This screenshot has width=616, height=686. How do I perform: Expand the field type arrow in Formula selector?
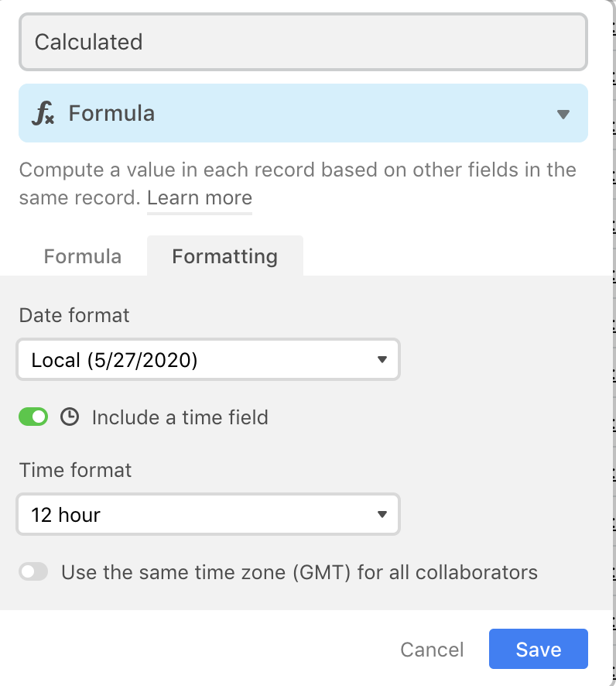click(x=563, y=114)
